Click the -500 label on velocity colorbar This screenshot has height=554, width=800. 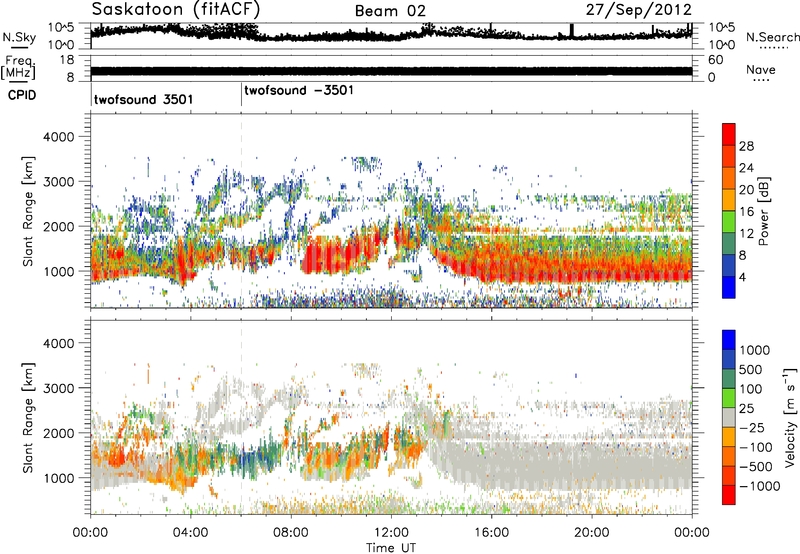[x=756, y=467]
